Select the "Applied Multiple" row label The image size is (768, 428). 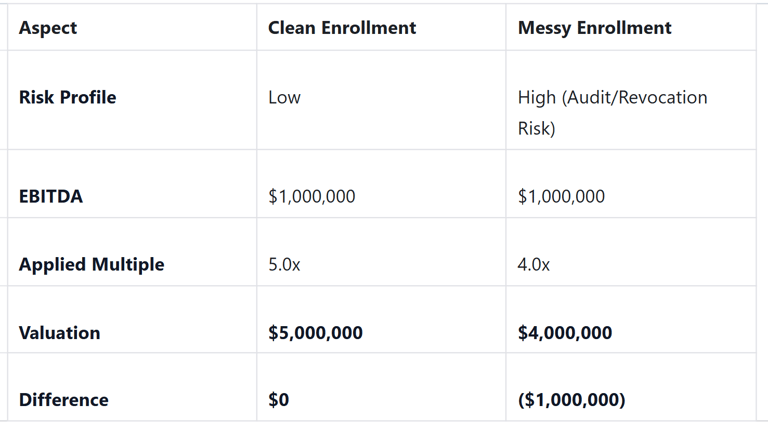(x=91, y=265)
